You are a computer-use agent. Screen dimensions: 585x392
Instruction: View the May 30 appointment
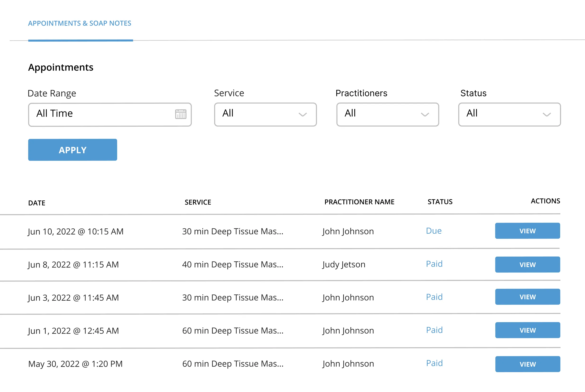(x=528, y=364)
